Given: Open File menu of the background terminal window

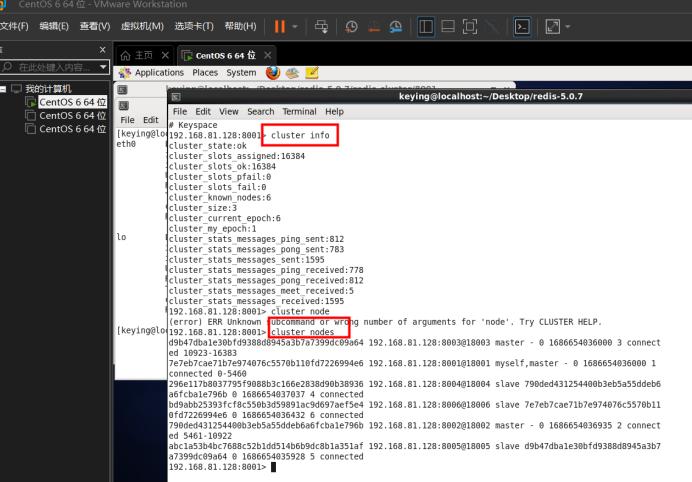Looking at the screenshot, I should (127, 120).
